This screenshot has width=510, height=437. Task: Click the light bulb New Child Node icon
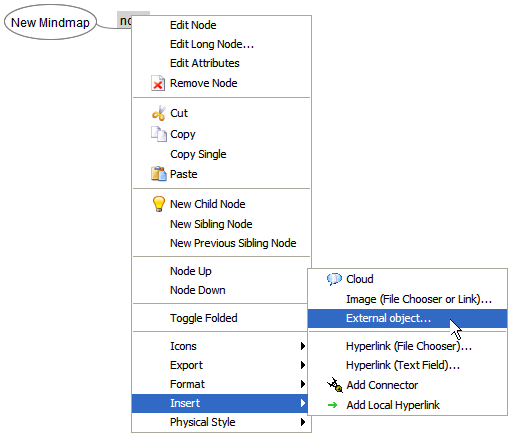click(159, 204)
